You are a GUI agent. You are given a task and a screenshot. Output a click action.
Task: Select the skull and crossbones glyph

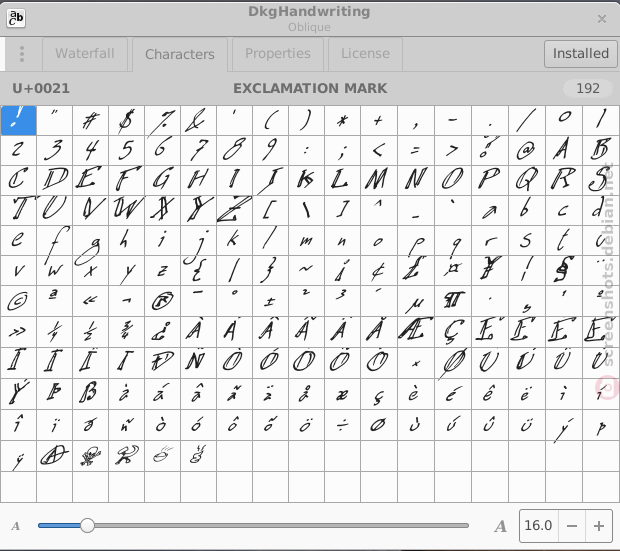click(91, 456)
